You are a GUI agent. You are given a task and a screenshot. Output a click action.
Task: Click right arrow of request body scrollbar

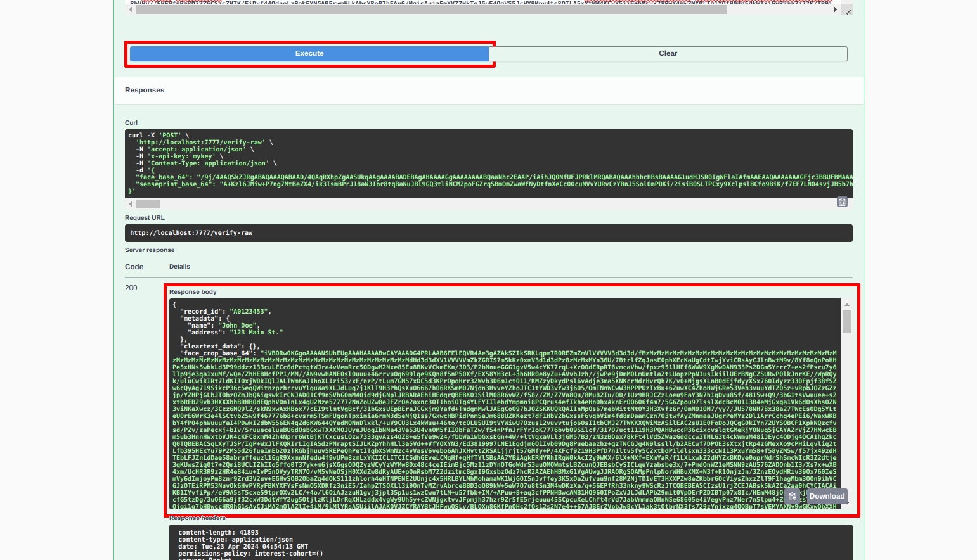835,10
